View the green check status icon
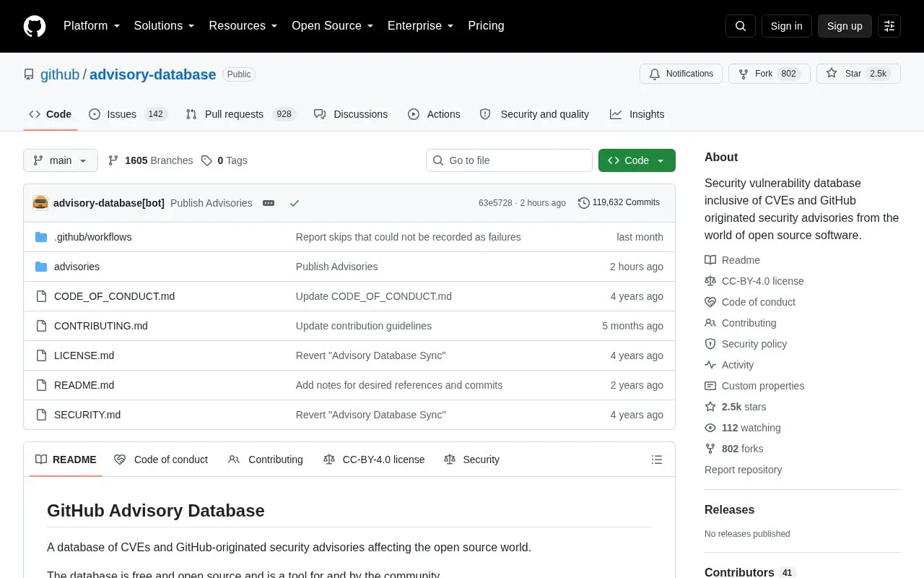924x578 pixels. coord(295,203)
